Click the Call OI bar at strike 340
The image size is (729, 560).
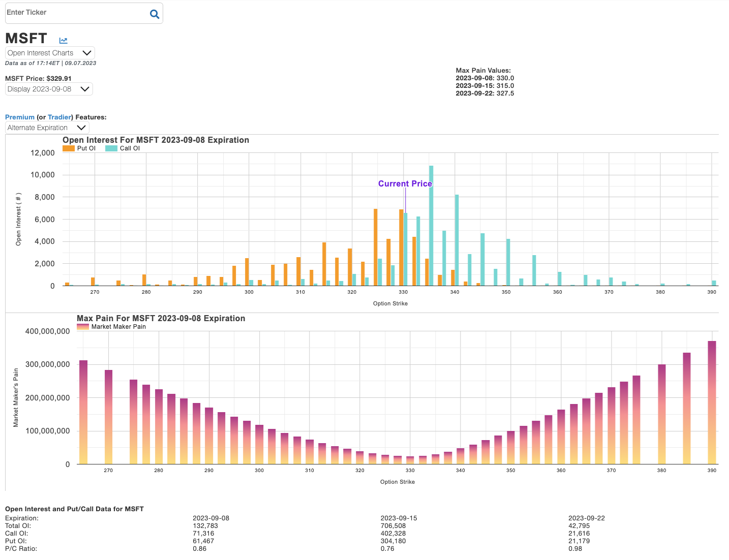coord(457,240)
